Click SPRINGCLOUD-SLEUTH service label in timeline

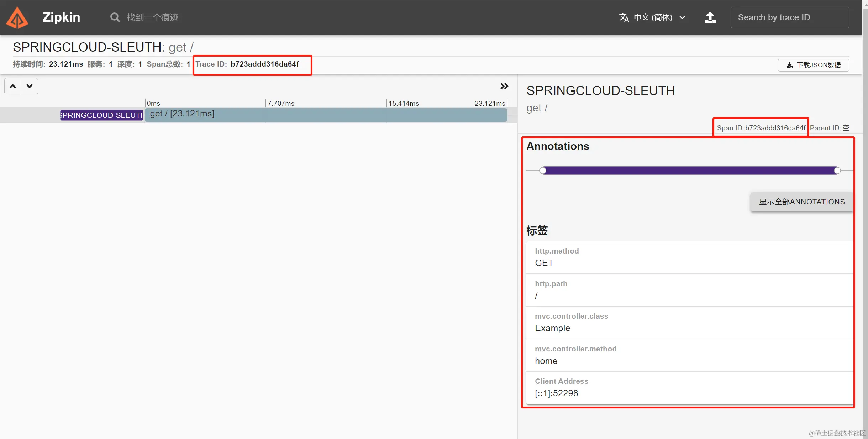click(101, 115)
